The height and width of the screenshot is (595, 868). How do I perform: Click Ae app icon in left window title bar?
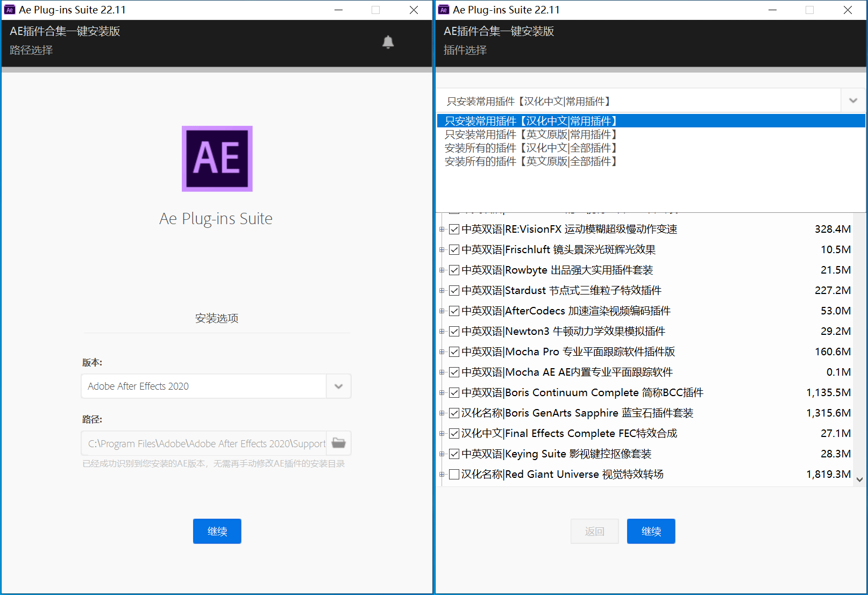[x=10, y=10]
